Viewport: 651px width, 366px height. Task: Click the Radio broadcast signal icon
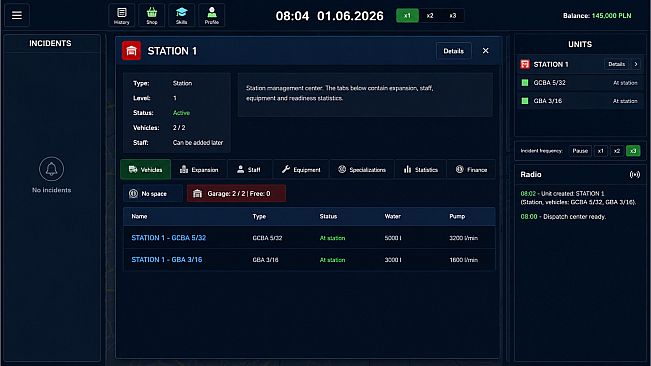(x=634, y=175)
